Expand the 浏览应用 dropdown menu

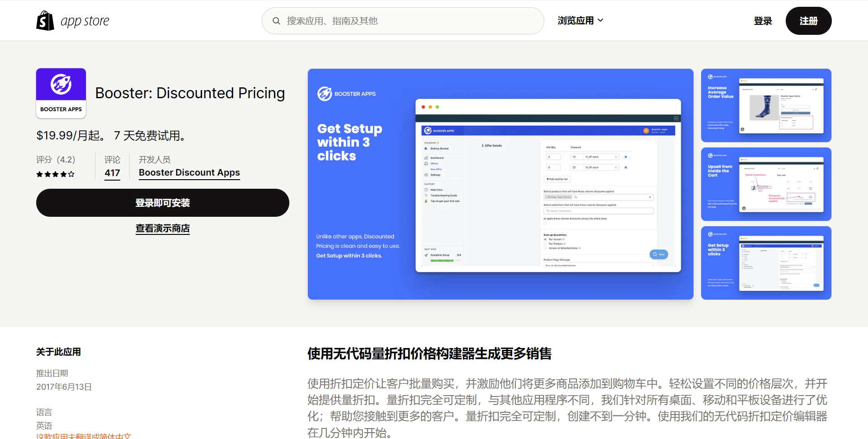580,20
